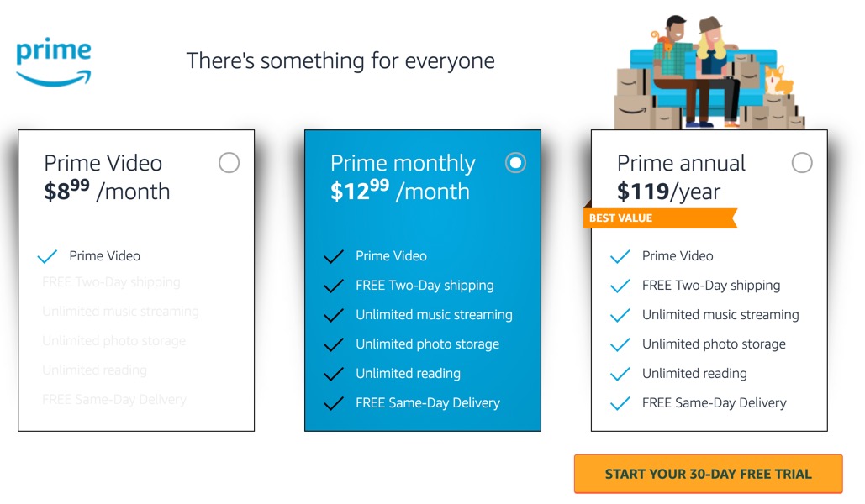Click checkmark beside annual Unlimited reading
The height and width of the screenshot is (504, 865).
pos(620,374)
